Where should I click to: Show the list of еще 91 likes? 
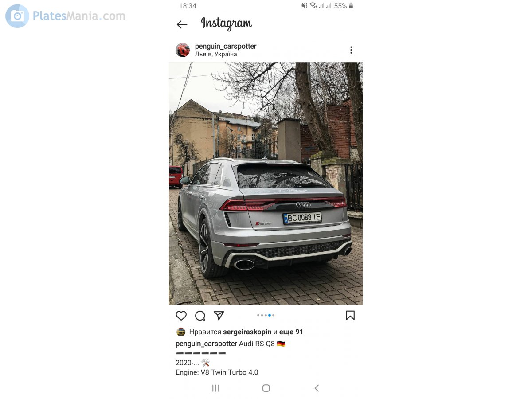click(x=291, y=332)
